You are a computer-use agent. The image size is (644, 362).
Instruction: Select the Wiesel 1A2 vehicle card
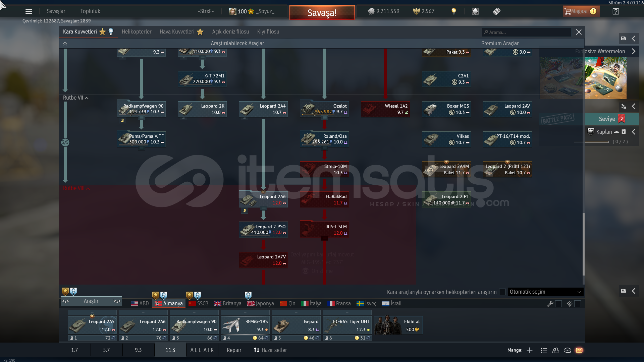click(385, 109)
